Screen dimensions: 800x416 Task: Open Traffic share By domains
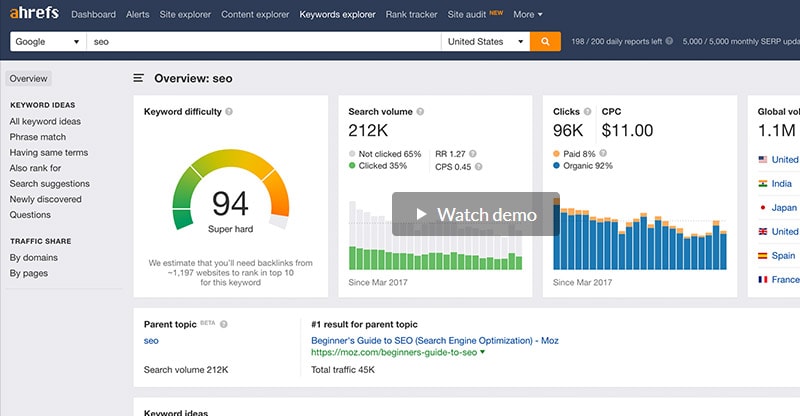(34, 258)
